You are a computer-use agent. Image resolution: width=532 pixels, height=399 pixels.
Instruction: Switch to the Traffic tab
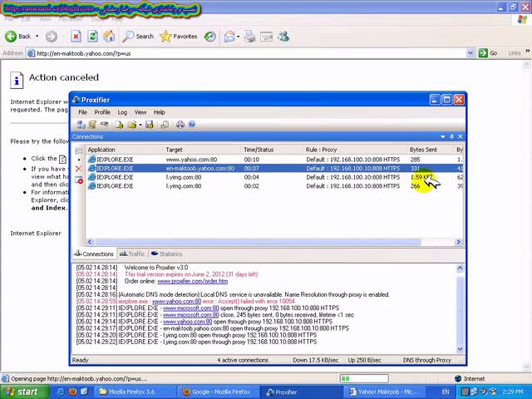click(x=132, y=254)
